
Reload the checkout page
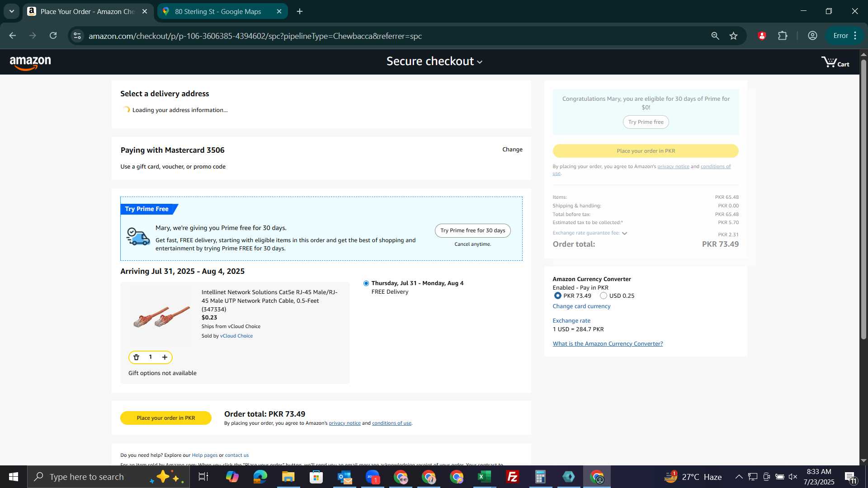(53, 36)
